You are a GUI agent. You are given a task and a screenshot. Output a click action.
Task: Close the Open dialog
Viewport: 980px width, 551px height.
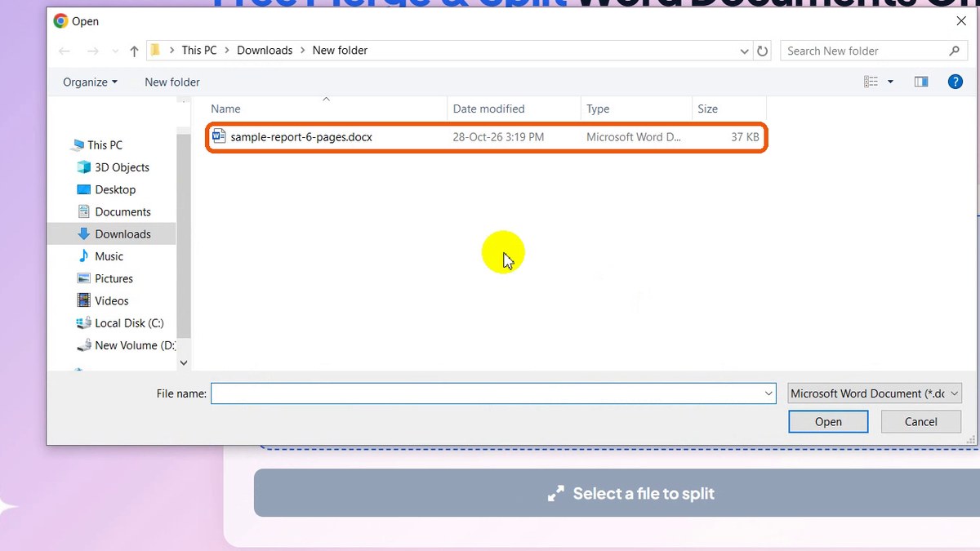tap(961, 21)
